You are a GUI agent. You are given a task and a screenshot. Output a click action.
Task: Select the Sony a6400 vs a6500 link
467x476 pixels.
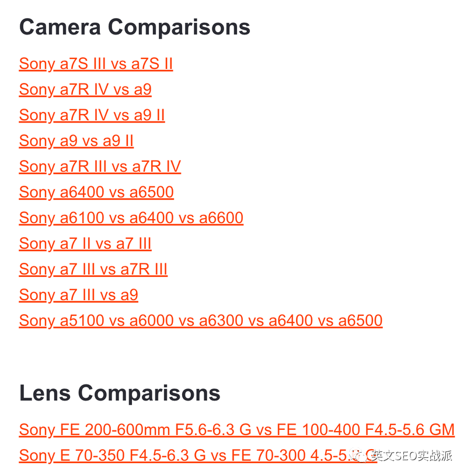96,193
